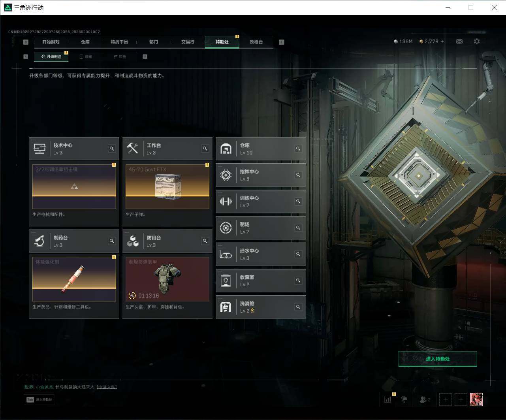Click the 申请入队 link in chat
This screenshot has width=506, height=420.
107,387
